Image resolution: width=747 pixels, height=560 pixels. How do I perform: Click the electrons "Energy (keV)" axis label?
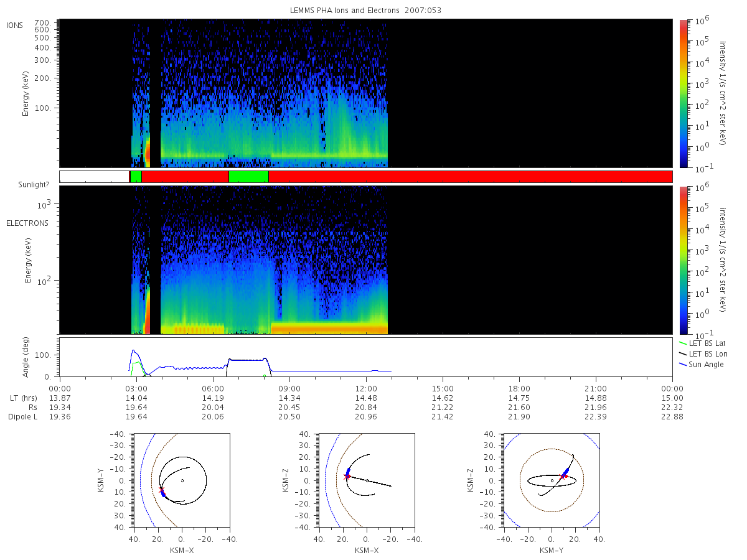click(28, 260)
